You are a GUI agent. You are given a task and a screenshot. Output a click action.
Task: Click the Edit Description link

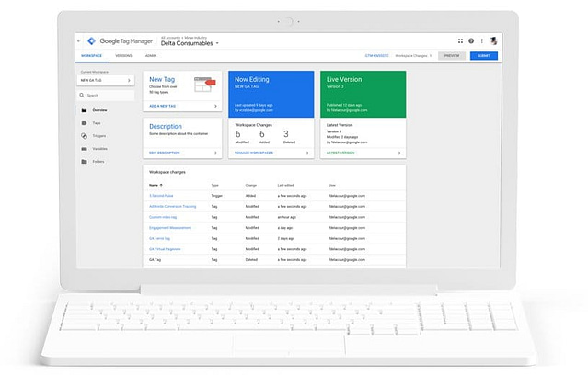[164, 153]
